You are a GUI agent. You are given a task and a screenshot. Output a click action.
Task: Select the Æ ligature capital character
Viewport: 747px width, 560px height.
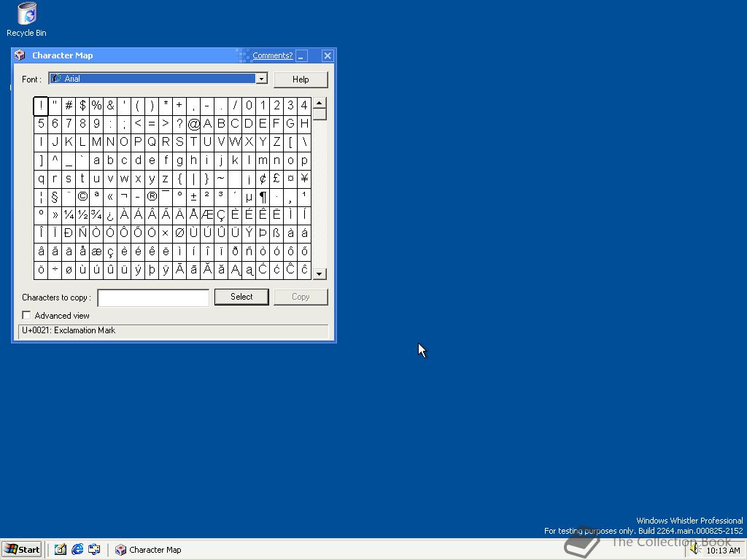pyautogui.click(x=207, y=215)
